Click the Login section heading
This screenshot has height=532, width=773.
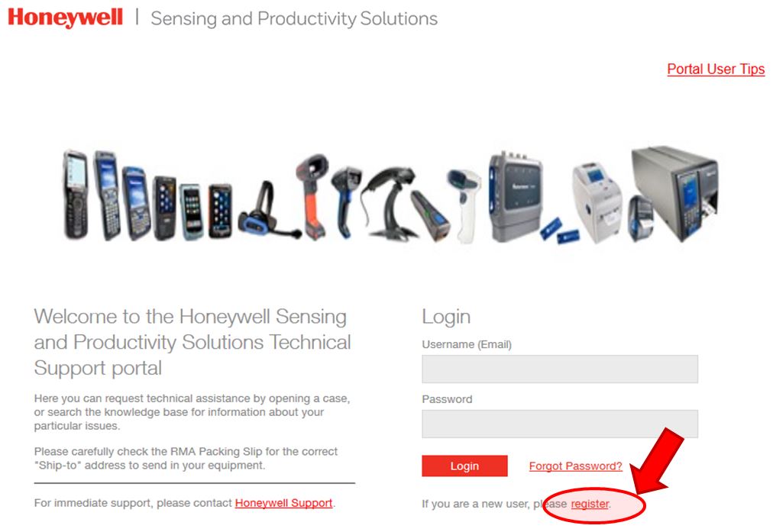446,317
